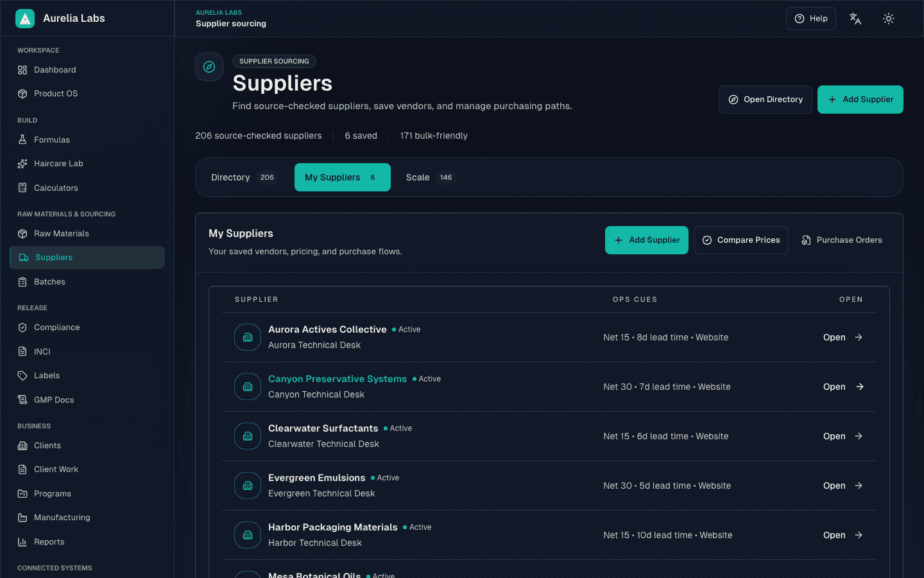
Task: Go to Raw Materials page
Action: (87, 234)
